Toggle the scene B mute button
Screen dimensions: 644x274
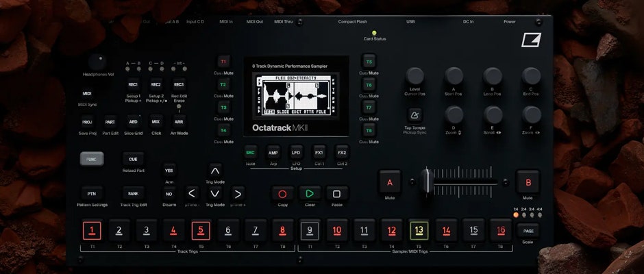(x=528, y=182)
